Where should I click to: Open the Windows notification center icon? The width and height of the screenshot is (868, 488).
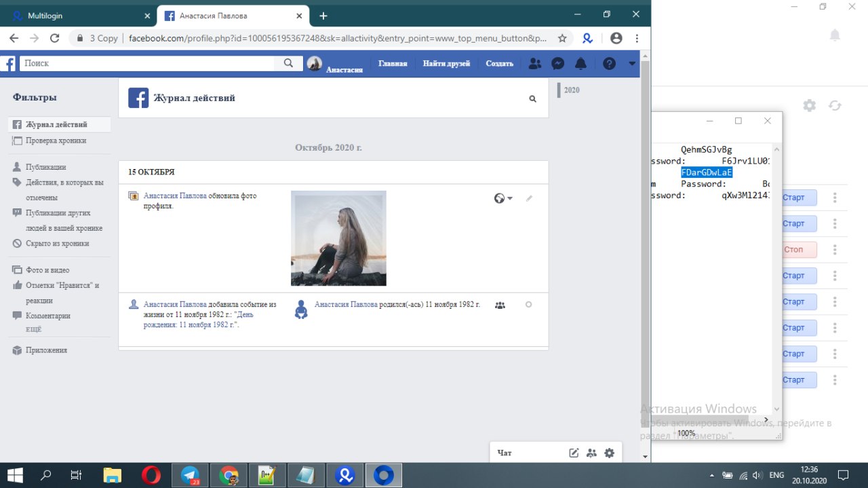[843, 475]
